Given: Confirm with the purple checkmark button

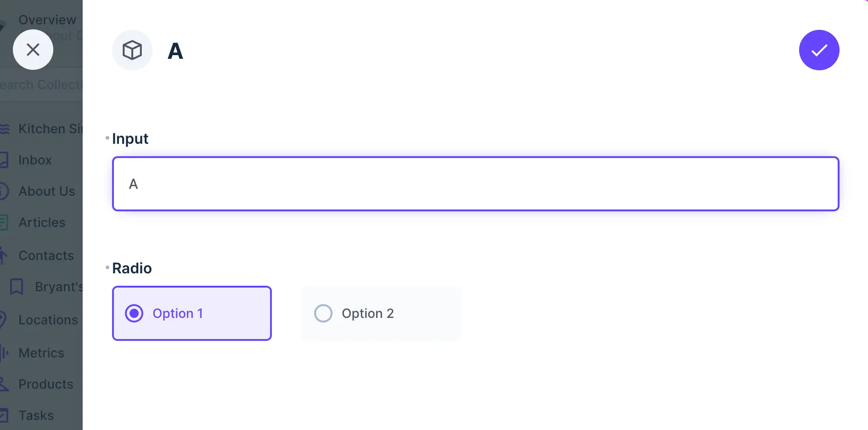Looking at the screenshot, I should [819, 50].
